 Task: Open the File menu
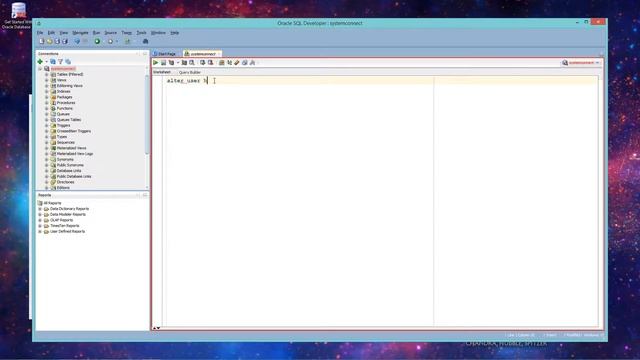coord(40,33)
